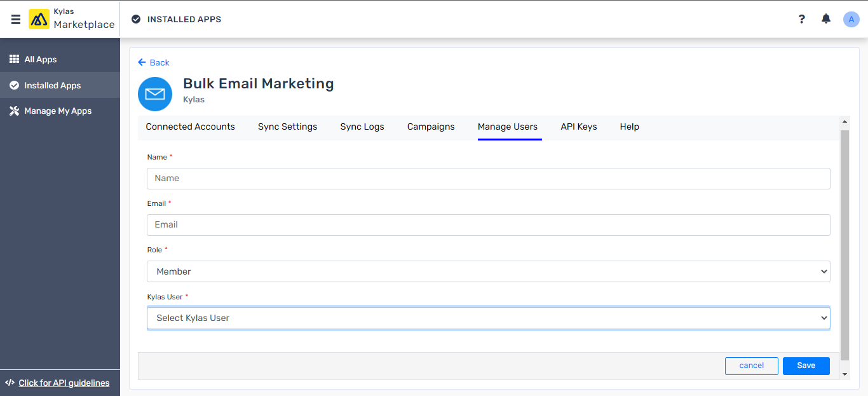Open the Role dropdown showing Member
868x396 pixels.
coord(488,271)
